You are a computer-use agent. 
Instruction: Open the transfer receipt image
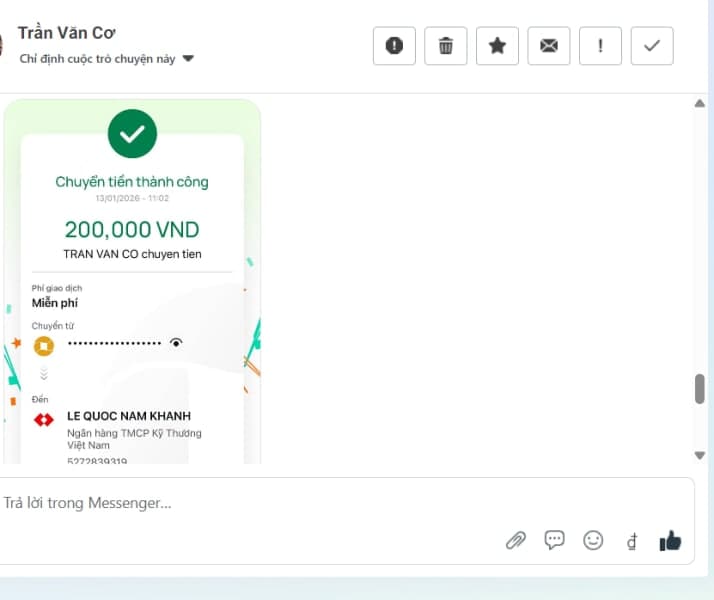tap(132, 281)
